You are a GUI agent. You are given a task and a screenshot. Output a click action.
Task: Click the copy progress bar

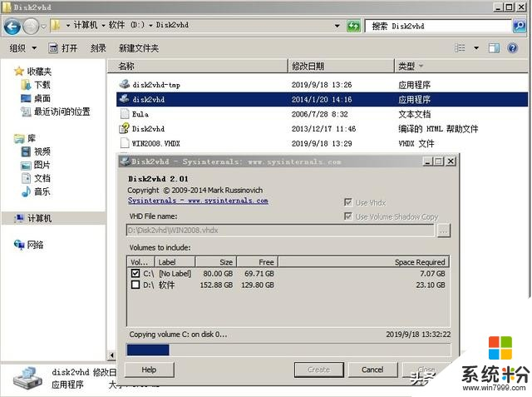pos(288,350)
